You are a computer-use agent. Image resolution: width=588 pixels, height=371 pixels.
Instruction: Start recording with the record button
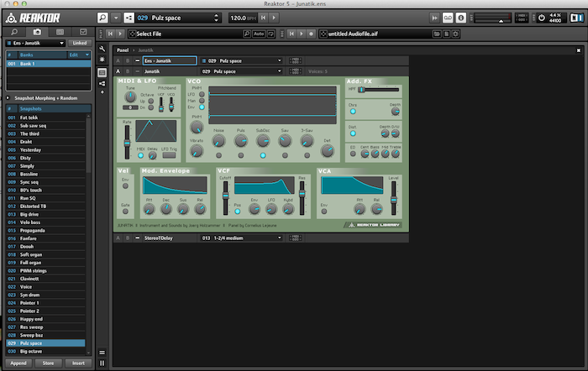click(311, 34)
